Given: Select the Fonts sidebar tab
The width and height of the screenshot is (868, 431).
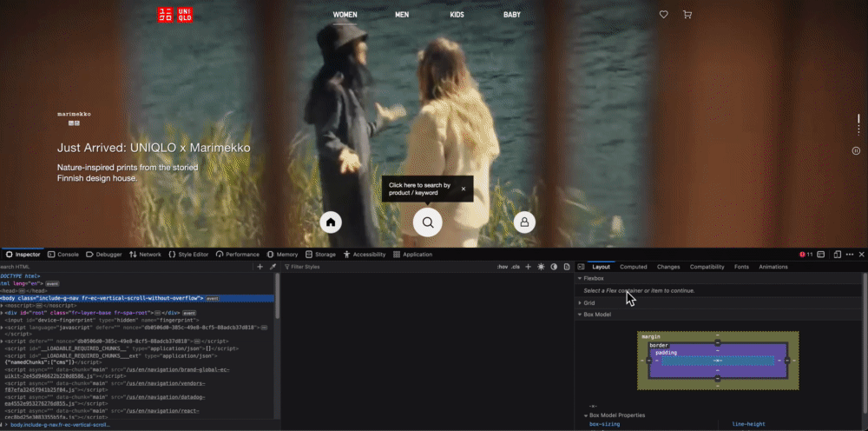Looking at the screenshot, I should pyautogui.click(x=741, y=267).
